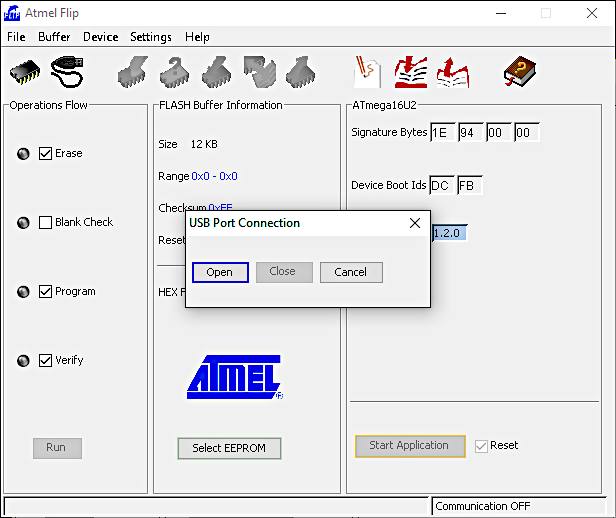The height and width of the screenshot is (518, 616).
Task: Click the fourth Signature Bytes field
Action: point(526,133)
